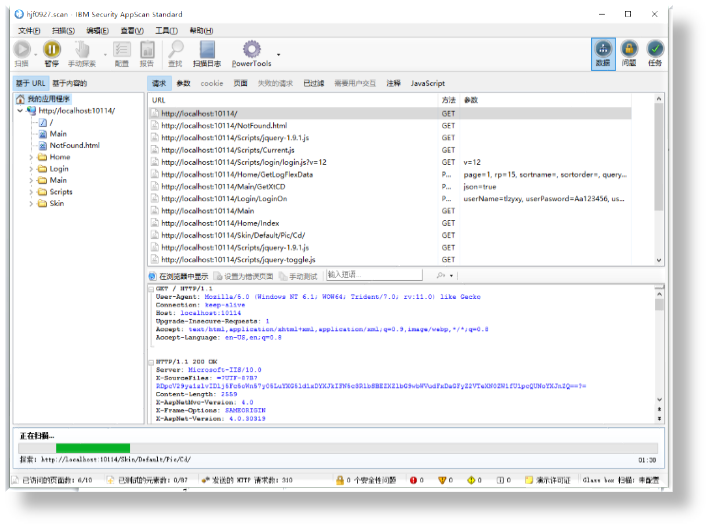Open the 工具(T) menu
Viewport: 712px width, 531px height.
(x=166, y=30)
